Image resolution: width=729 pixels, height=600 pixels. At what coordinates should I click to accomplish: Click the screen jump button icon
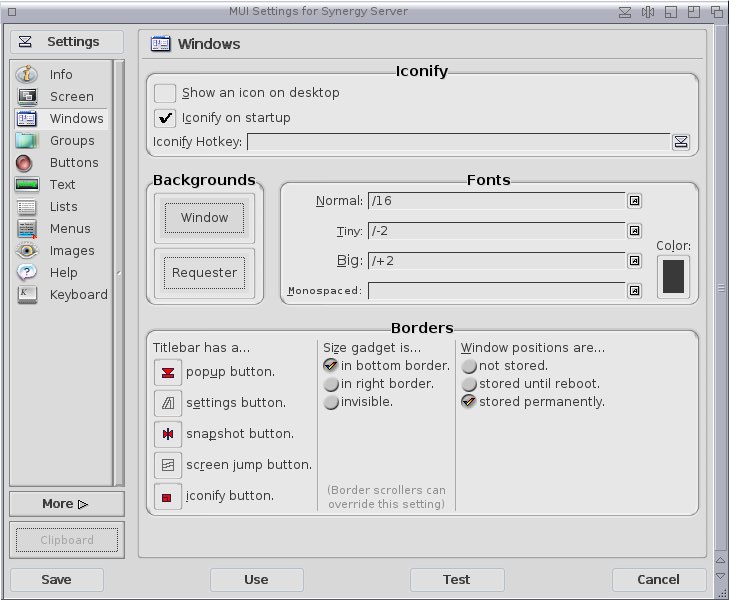167,466
